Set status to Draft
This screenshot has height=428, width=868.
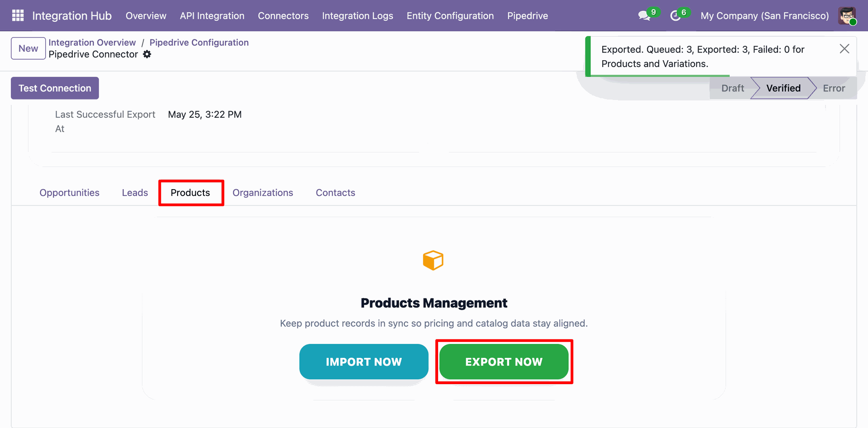[732, 88]
